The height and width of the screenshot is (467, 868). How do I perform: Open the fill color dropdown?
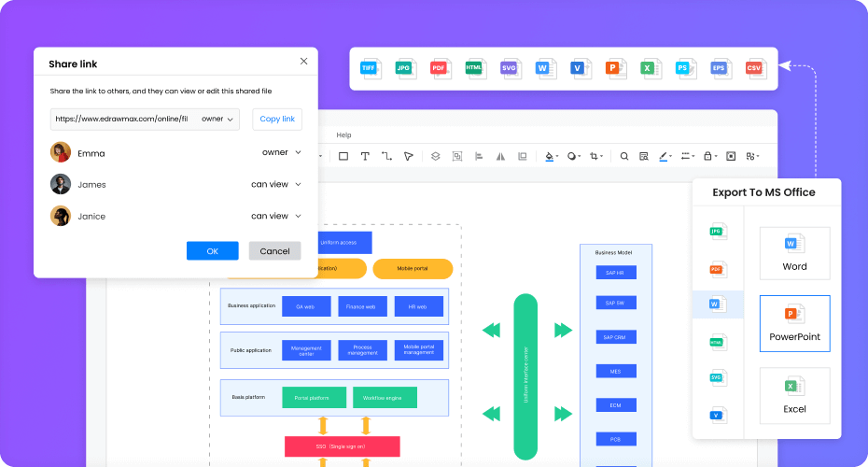click(552, 156)
